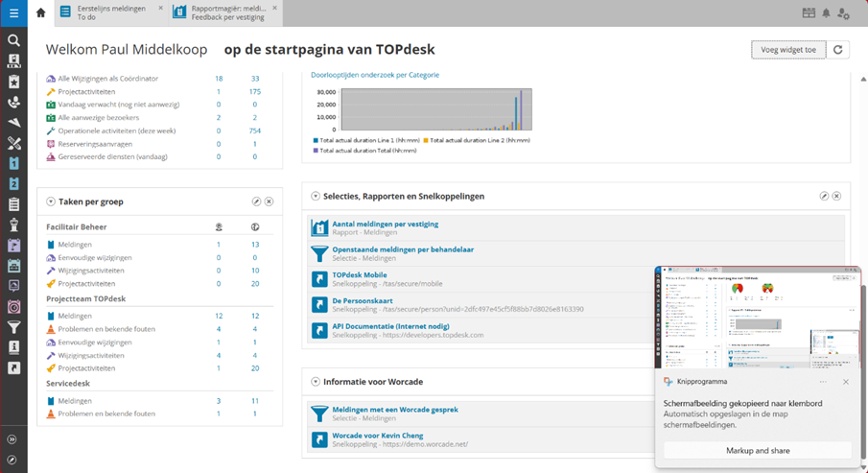Viewport: 868px width, 473px height.
Task: Open user settings icon at top right
Action: [x=844, y=13]
